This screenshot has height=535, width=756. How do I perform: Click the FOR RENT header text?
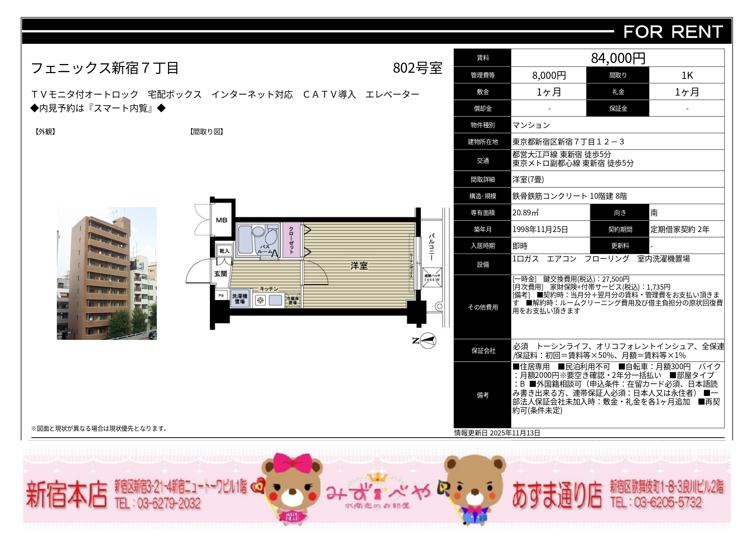[x=673, y=32]
